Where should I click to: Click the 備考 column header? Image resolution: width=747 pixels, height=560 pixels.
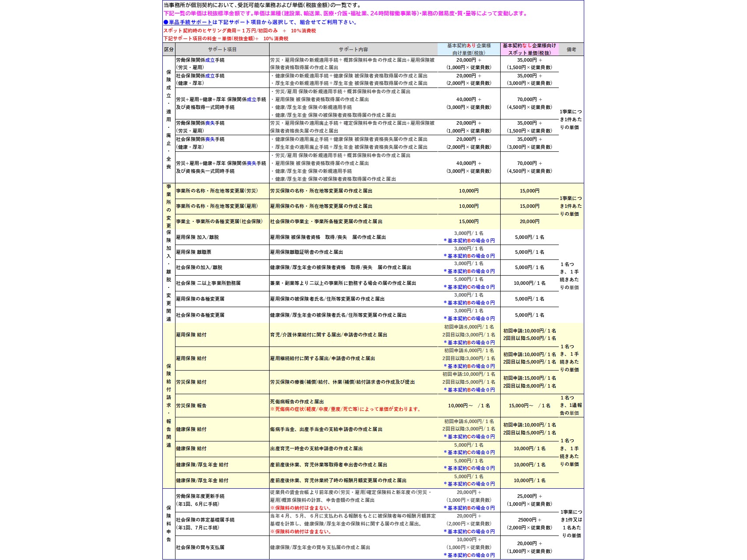572,49
